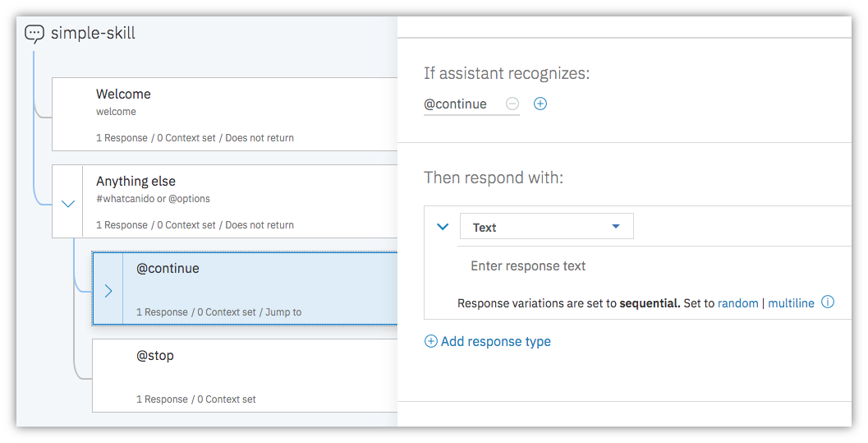The image size is (868, 443).
Task: Click the @continue condition input field
Action: point(462,104)
